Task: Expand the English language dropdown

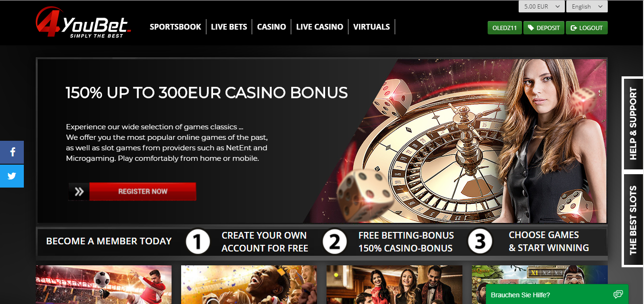Action: click(587, 7)
